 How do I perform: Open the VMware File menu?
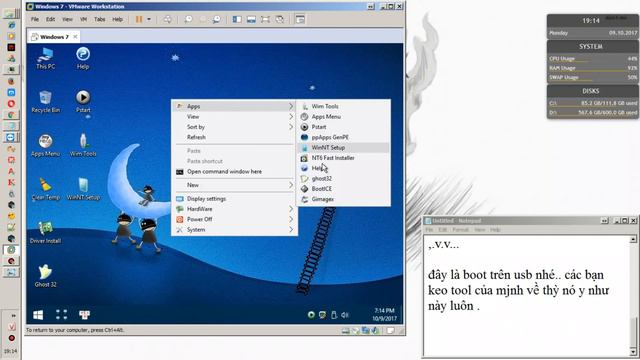35,19
